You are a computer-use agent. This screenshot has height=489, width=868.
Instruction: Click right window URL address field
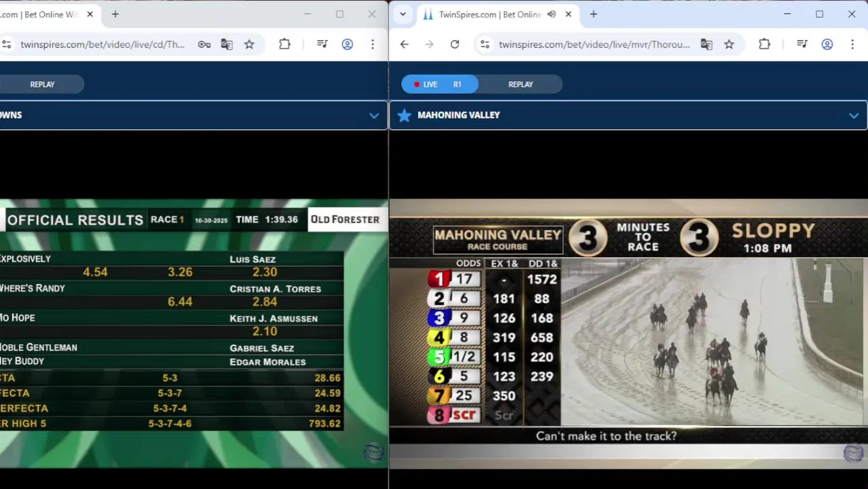click(x=594, y=44)
